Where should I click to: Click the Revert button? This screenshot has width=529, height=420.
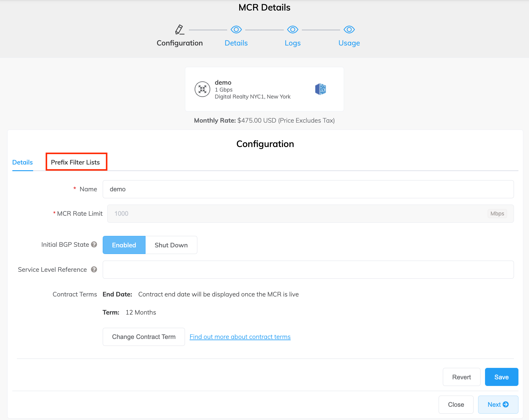click(x=462, y=377)
